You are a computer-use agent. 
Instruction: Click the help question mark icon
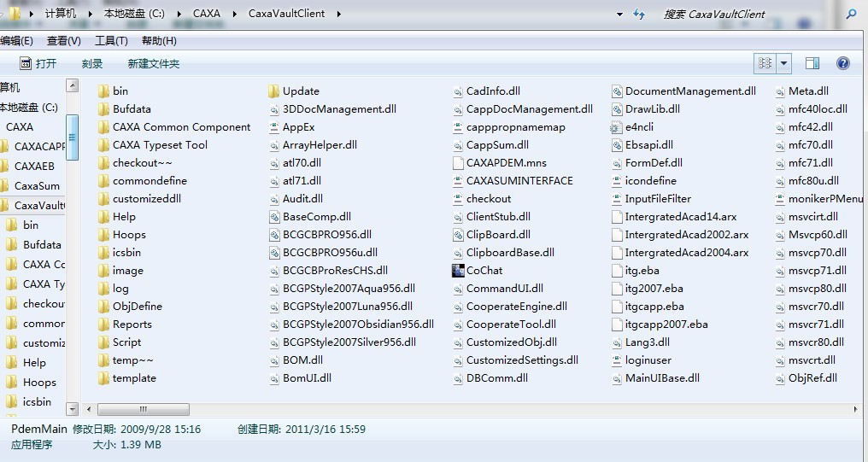click(842, 63)
